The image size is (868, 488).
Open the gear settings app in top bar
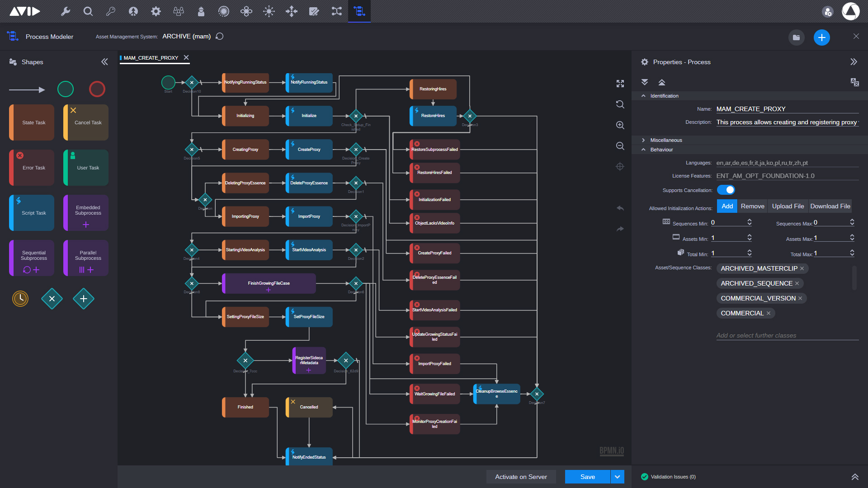click(156, 11)
